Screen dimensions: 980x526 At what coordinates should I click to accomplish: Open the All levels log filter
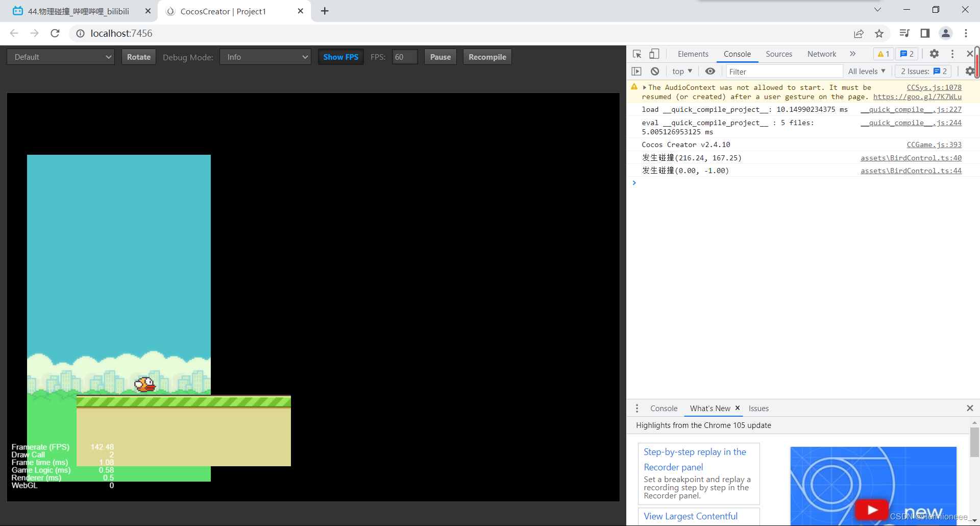tap(867, 71)
